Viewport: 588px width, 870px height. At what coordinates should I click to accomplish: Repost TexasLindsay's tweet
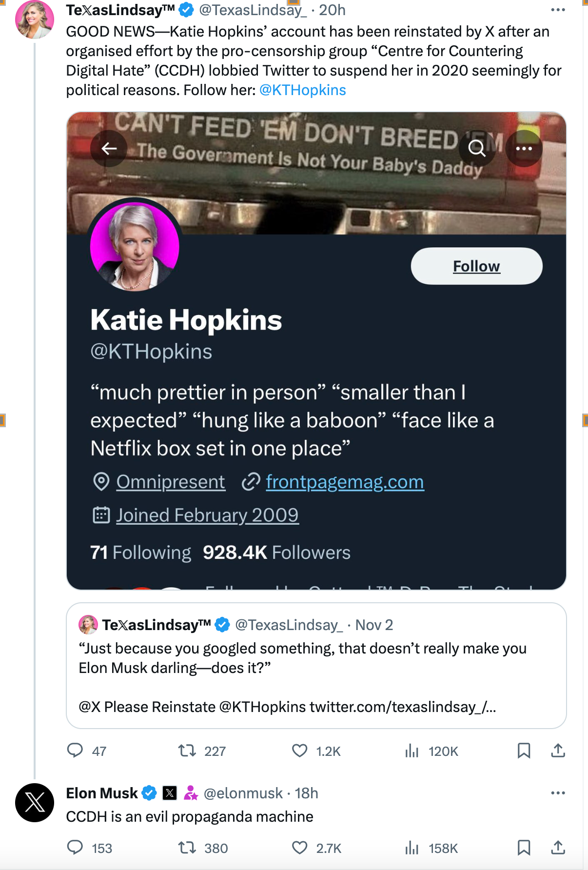point(187,751)
